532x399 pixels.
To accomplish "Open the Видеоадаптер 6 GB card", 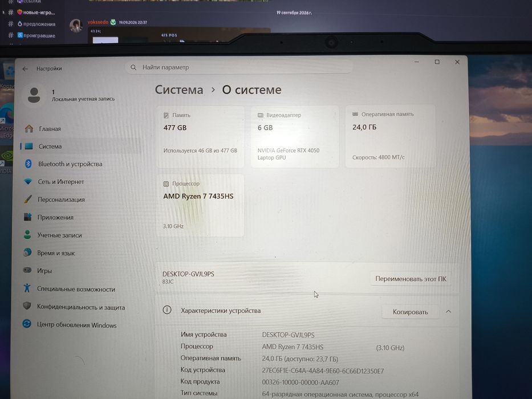I will point(295,137).
